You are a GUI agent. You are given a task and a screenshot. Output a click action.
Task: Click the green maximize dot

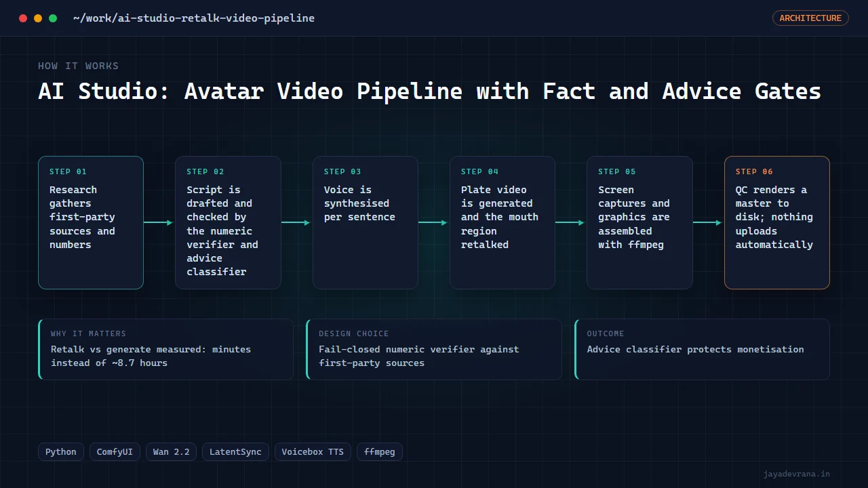point(53,18)
